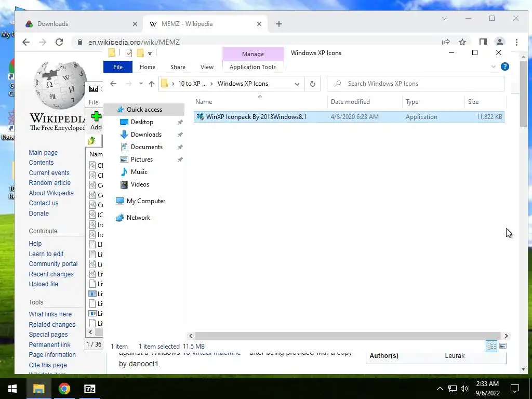Open Music in the navigation pane

pos(139,172)
